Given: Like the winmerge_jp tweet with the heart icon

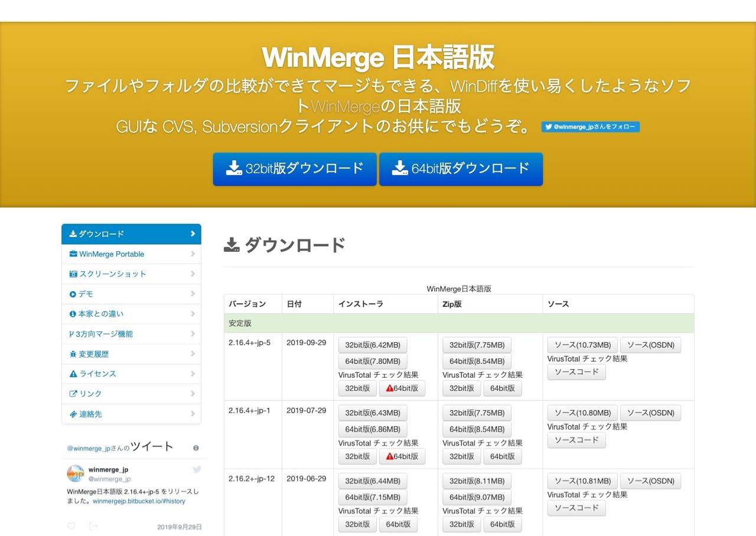Looking at the screenshot, I should (x=71, y=526).
